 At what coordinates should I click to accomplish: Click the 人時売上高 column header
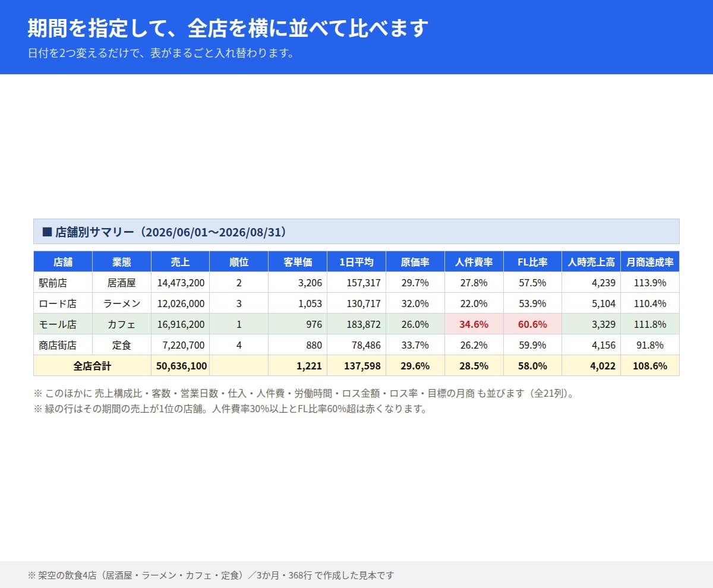591,262
